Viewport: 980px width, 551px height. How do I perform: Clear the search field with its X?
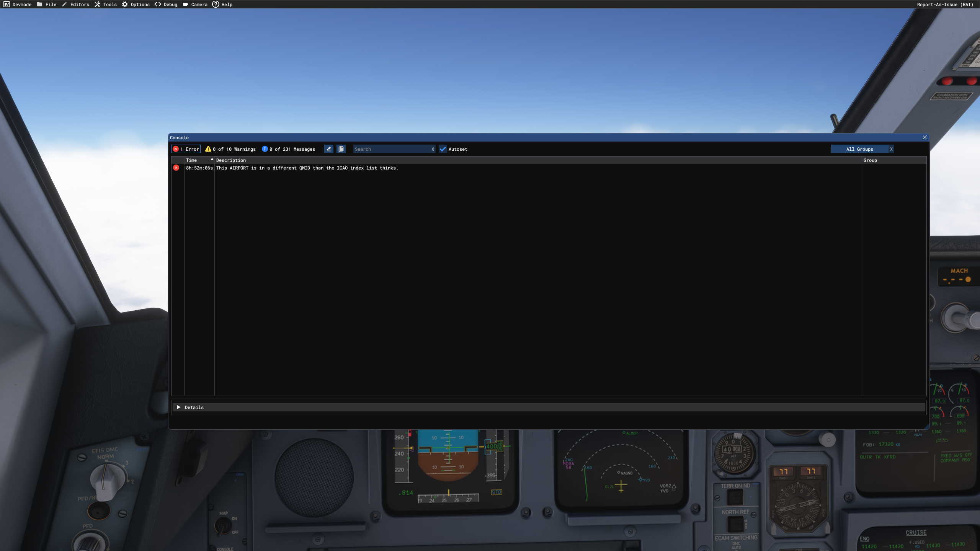click(433, 149)
